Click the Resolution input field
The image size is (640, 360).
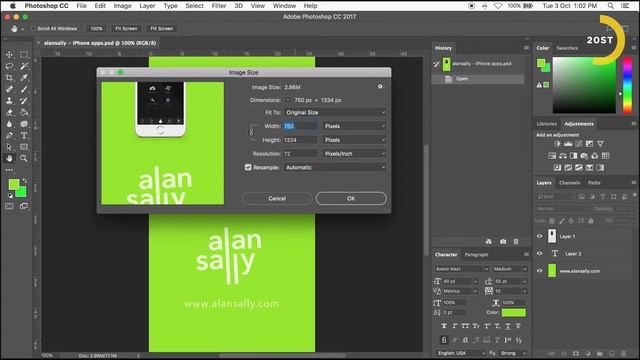300,154
